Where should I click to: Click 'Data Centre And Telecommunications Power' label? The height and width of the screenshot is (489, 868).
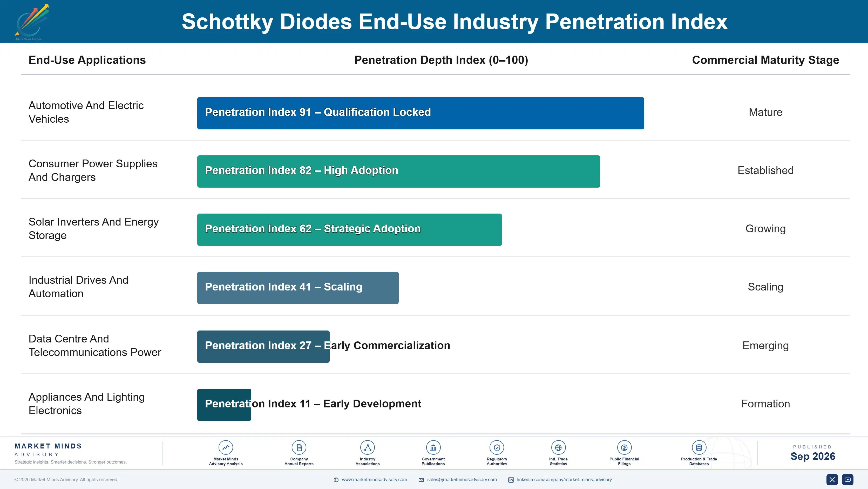click(x=95, y=346)
